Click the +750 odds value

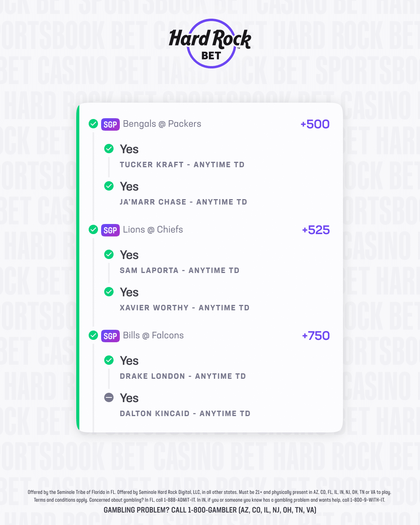coord(316,336)
